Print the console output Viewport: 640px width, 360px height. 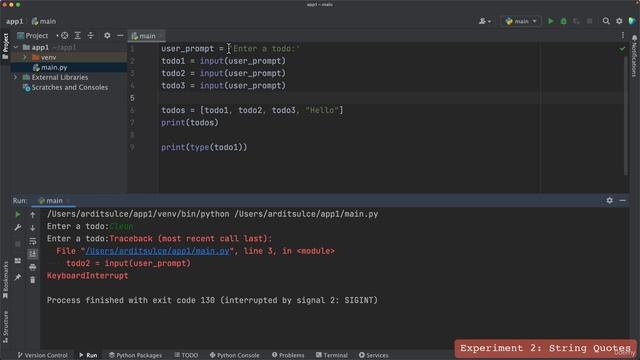tap(33, 267)
